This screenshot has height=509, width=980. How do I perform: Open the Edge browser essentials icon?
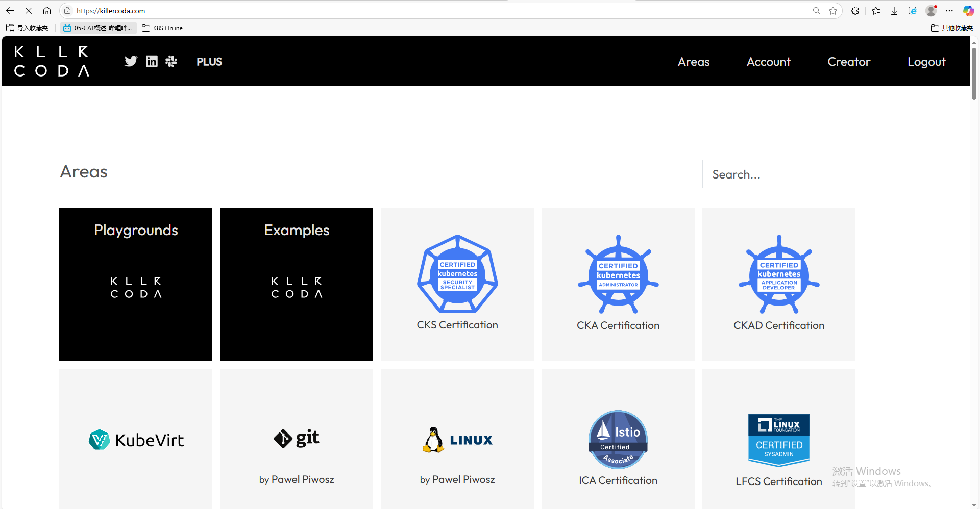click(x=912, y=11)
